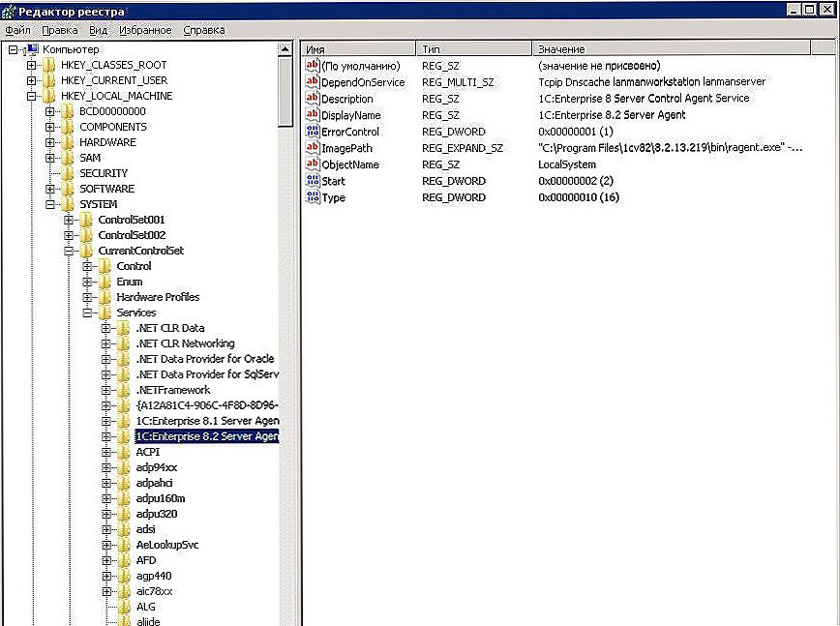840x626 pixels.
Task: Click the tree scrollbar up arrow
Action: [285, 49]
